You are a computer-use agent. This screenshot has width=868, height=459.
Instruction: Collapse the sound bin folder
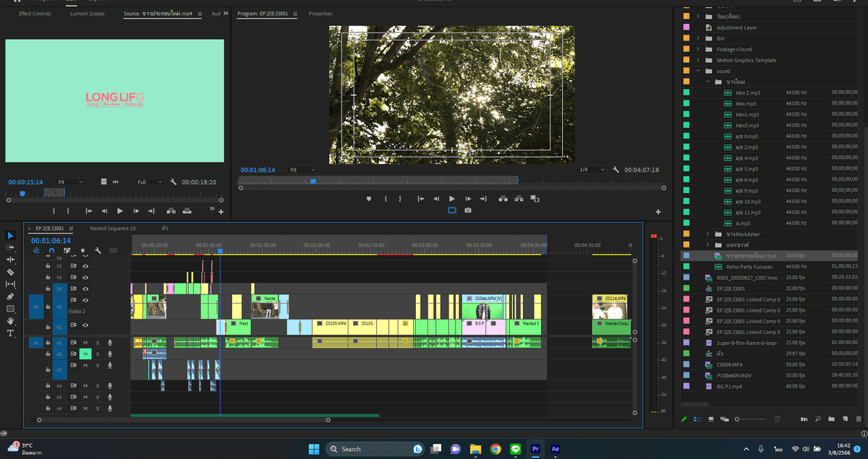tap(699, 71)
